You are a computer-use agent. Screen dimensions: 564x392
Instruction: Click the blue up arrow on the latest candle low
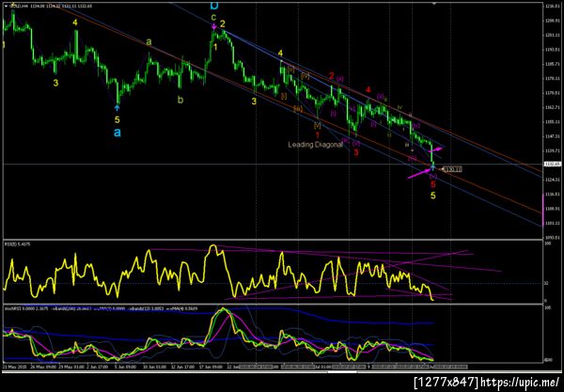pyautogui.click(x=433, y=167)
